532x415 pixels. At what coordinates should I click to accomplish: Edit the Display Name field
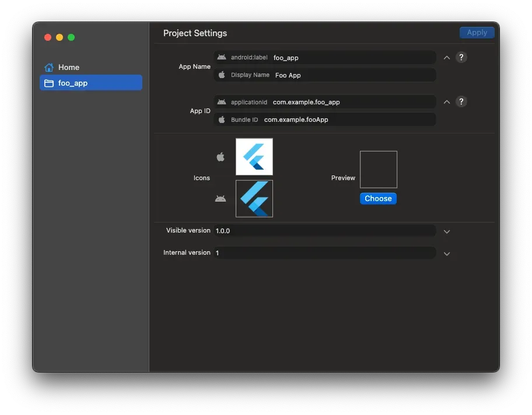(353, 75)
